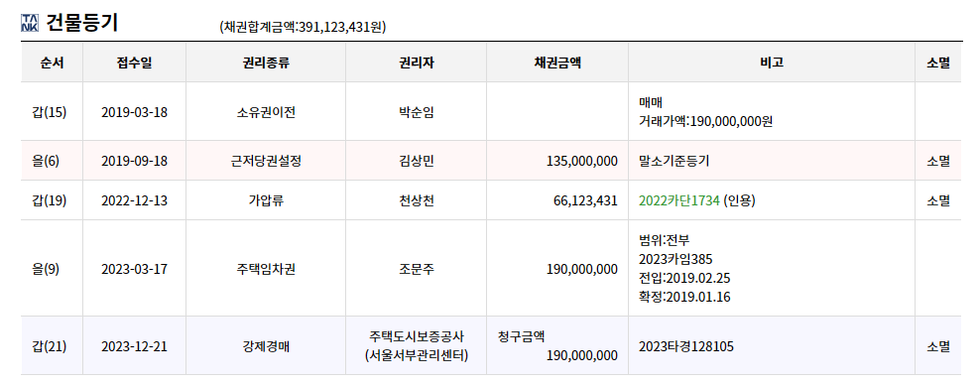980x384 pixels.
Task: Select the 갑(15) 소유권이전 row
Action: (491, 112)
